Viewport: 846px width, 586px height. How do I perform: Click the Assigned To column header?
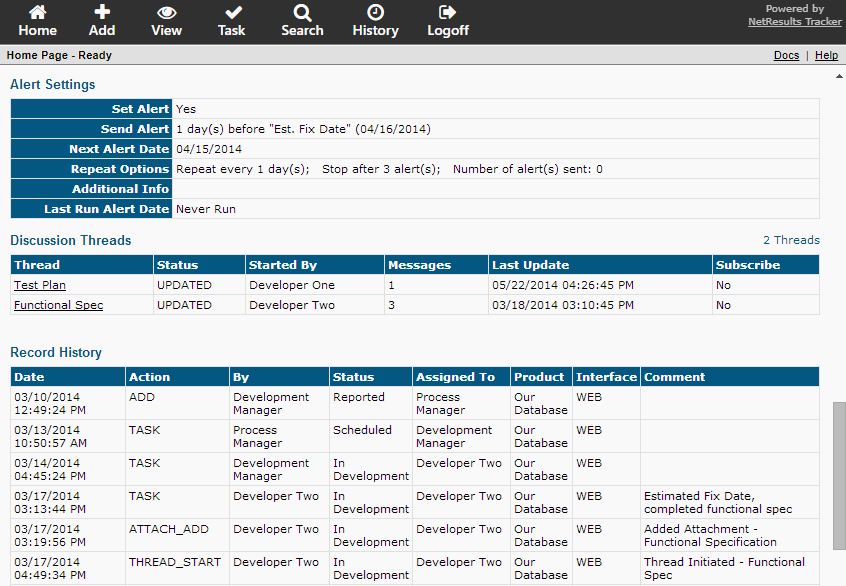(x=461, y=377)
